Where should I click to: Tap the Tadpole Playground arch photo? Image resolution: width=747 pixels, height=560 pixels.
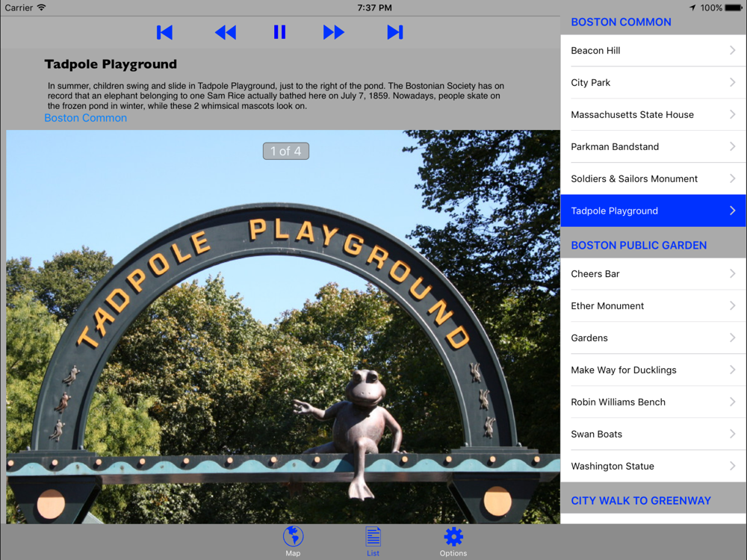pyautogui.click(x=283, y=327)
